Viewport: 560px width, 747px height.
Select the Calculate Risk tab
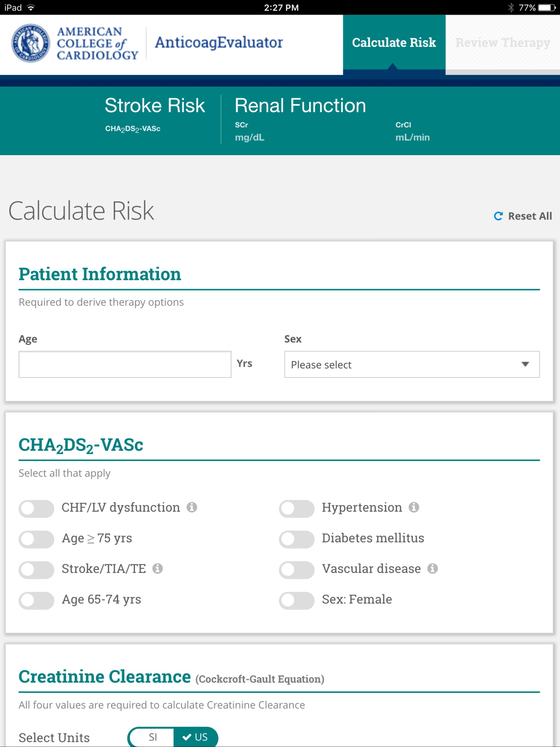click(x=394, y=43)
